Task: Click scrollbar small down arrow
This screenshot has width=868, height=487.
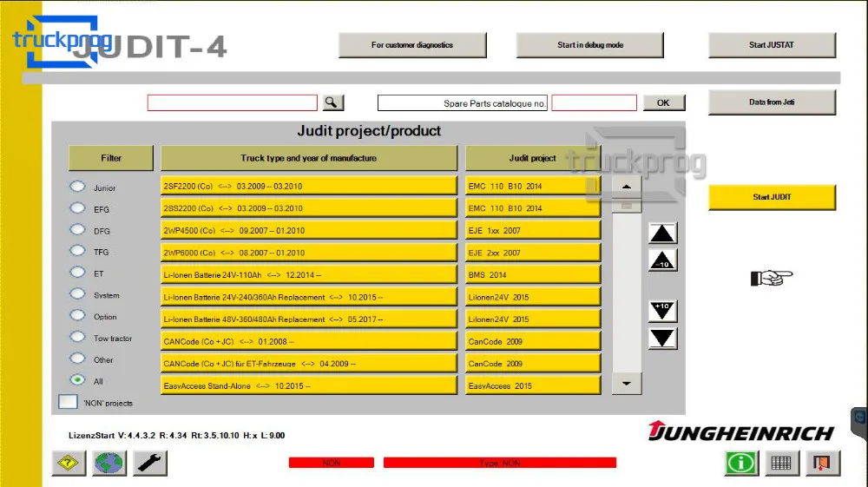Action: (x=626, y=384)
